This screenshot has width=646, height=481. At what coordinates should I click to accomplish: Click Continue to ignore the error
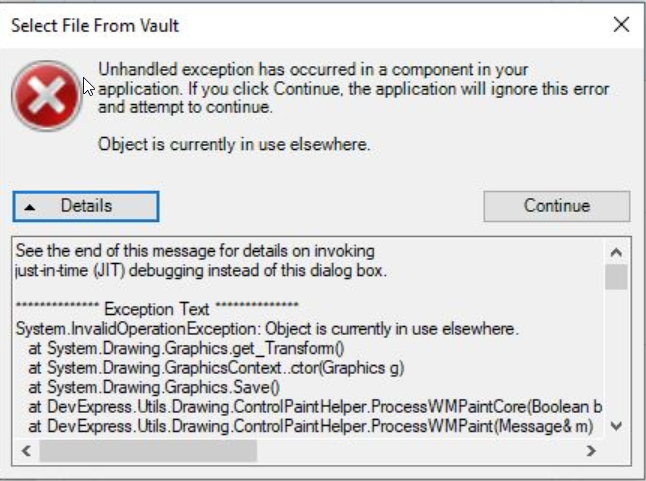coord(557,206)
